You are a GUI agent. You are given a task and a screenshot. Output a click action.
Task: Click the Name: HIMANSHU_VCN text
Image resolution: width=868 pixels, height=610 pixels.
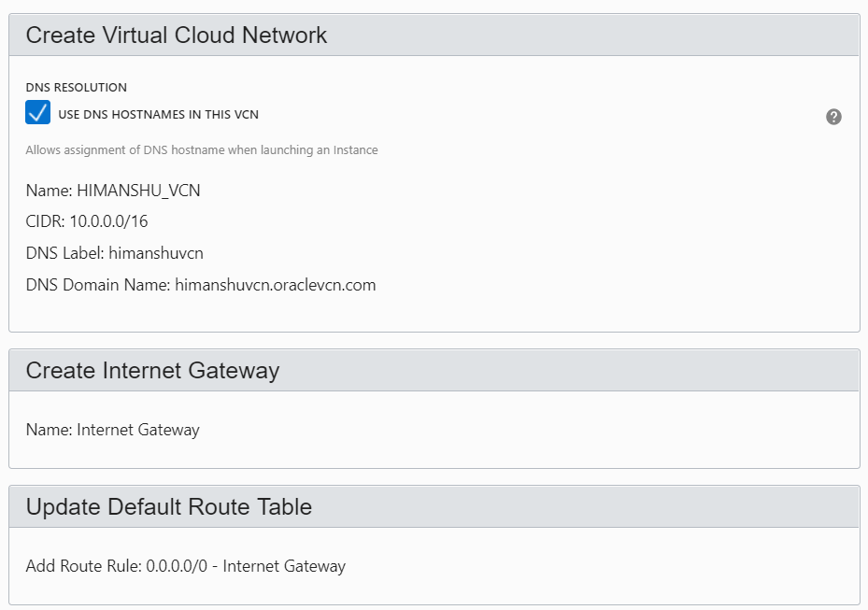[113, 191]
